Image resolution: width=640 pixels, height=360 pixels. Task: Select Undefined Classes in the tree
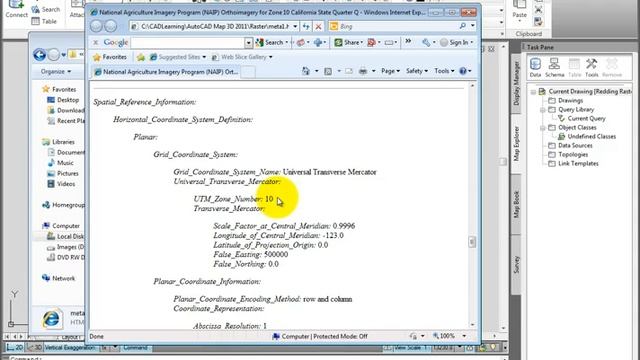[x=591, y=136]
